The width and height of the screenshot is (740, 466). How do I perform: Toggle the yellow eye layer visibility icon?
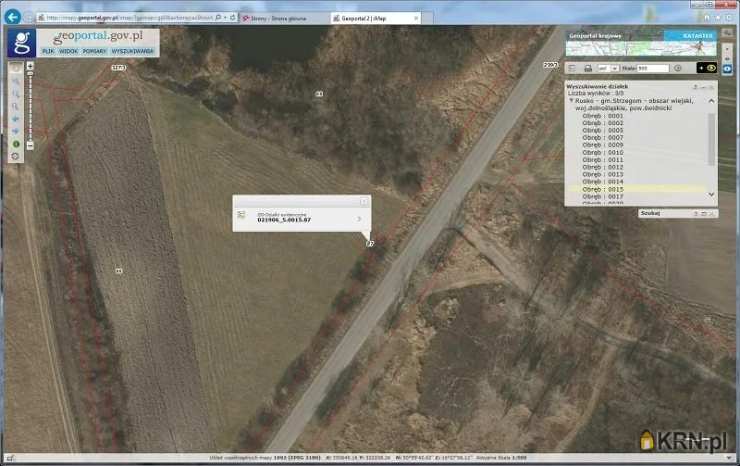pos(709,68)
